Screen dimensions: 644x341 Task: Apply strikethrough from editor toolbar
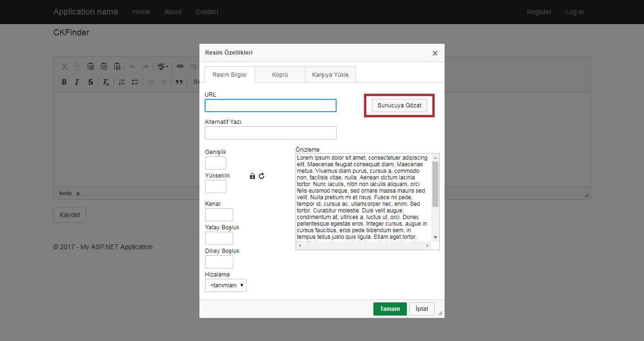(91, 82)
